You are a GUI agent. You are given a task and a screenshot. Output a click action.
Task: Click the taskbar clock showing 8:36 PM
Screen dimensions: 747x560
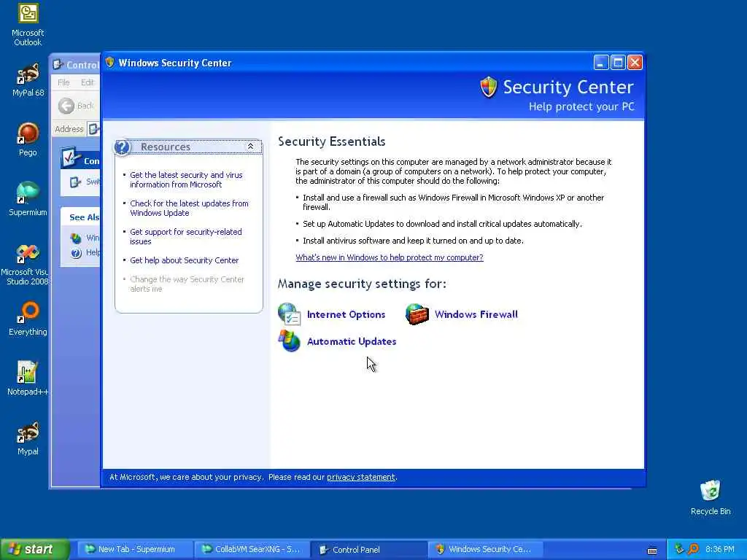pyautogui.click(x=720, y=549)
